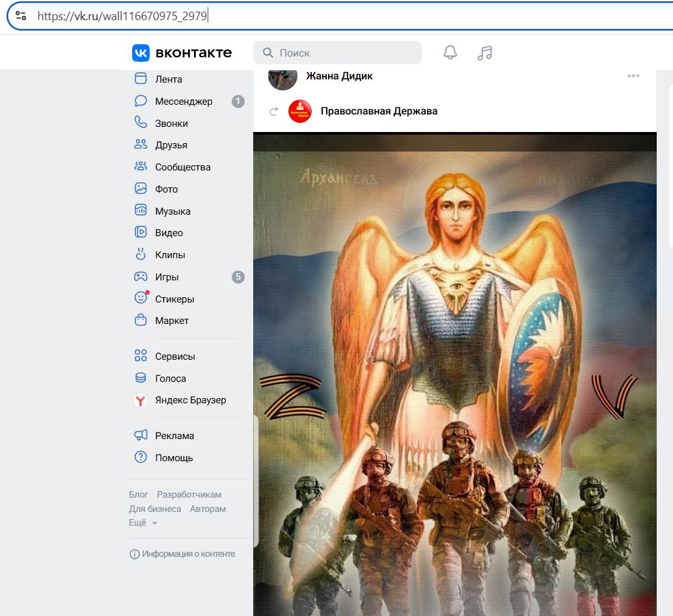673x616 pixels.
Task: Click the Маркет bag icon
Action: (141, 320)
